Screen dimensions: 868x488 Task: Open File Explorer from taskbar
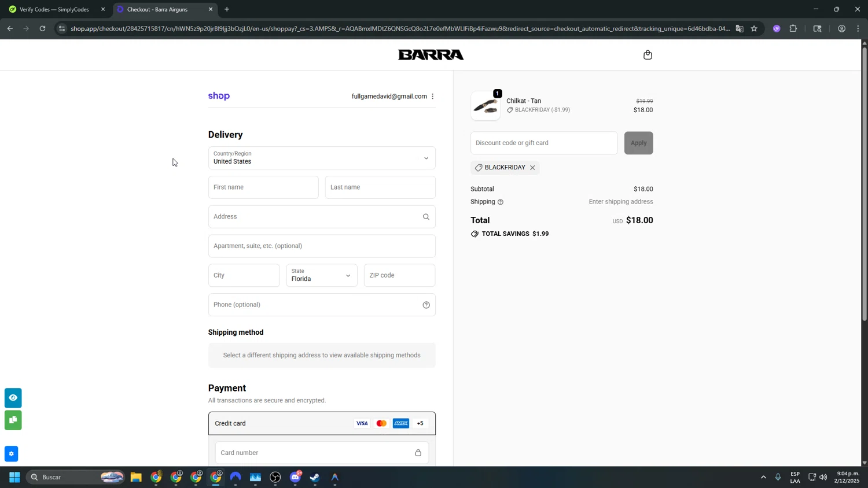coord(136,477)
